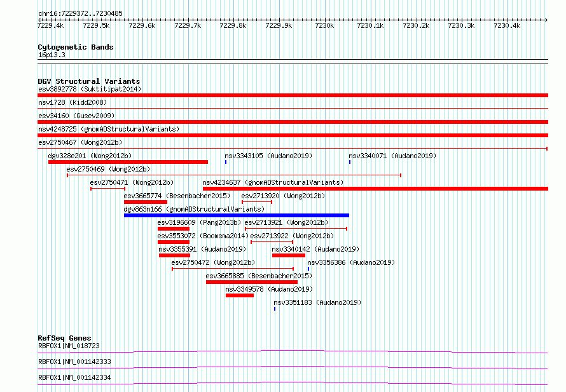Click thick red bar under esv34160
This screenshot has height=392, width=566.
(293, 122)
